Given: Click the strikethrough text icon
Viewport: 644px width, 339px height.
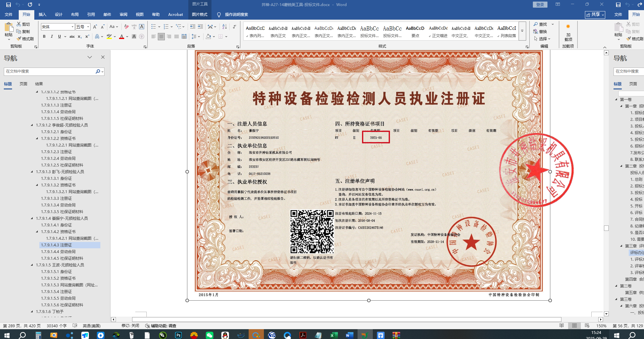Looking at the screenshot, I should pyautogui.click(x=72, y=36).
